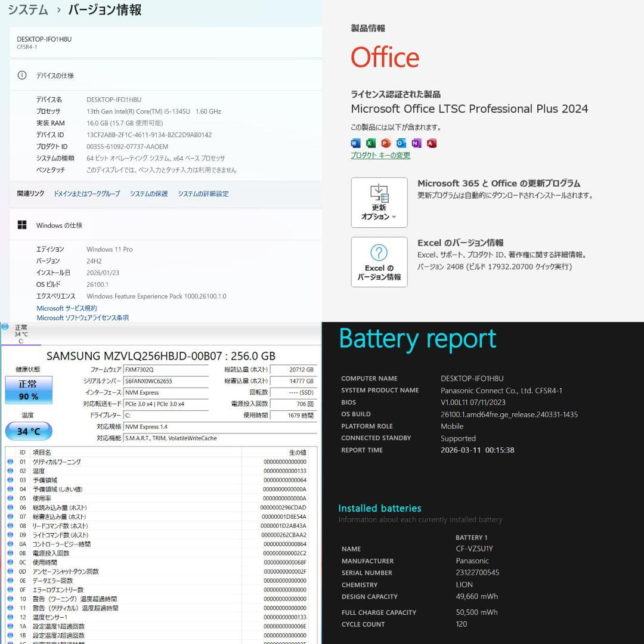Click the transfer mode field PCIe 3.0 x4
644x644 pixels.
point(166,404)
